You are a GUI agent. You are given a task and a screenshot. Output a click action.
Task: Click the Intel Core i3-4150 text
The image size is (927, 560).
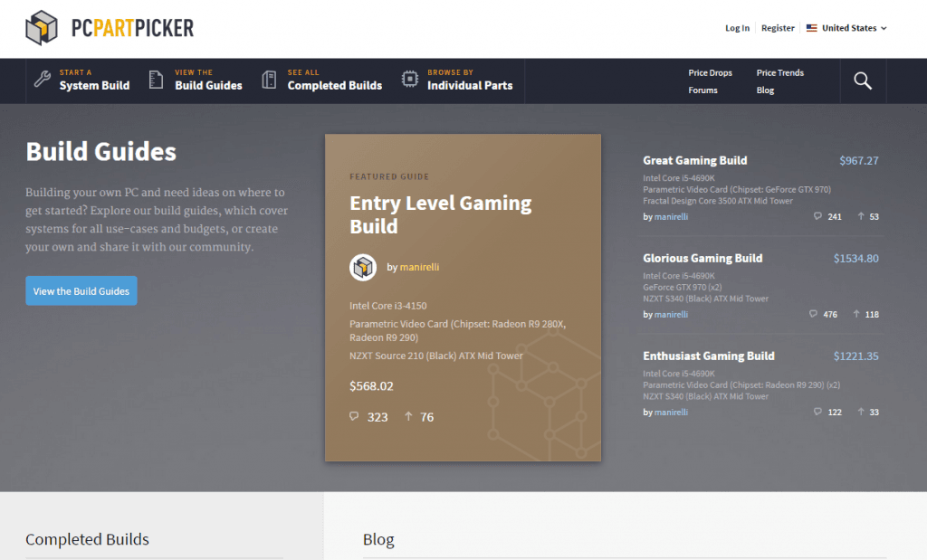coord(387,306)
